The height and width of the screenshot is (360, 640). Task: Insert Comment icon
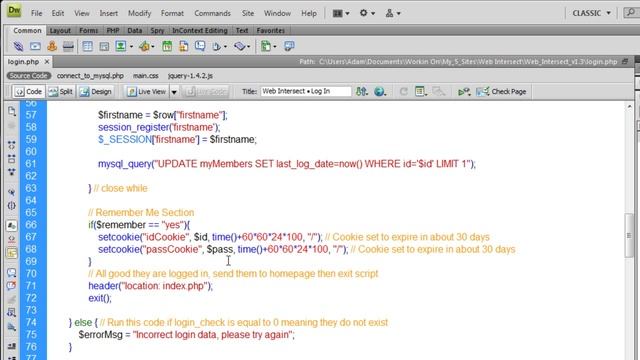(x=200, y=46)
